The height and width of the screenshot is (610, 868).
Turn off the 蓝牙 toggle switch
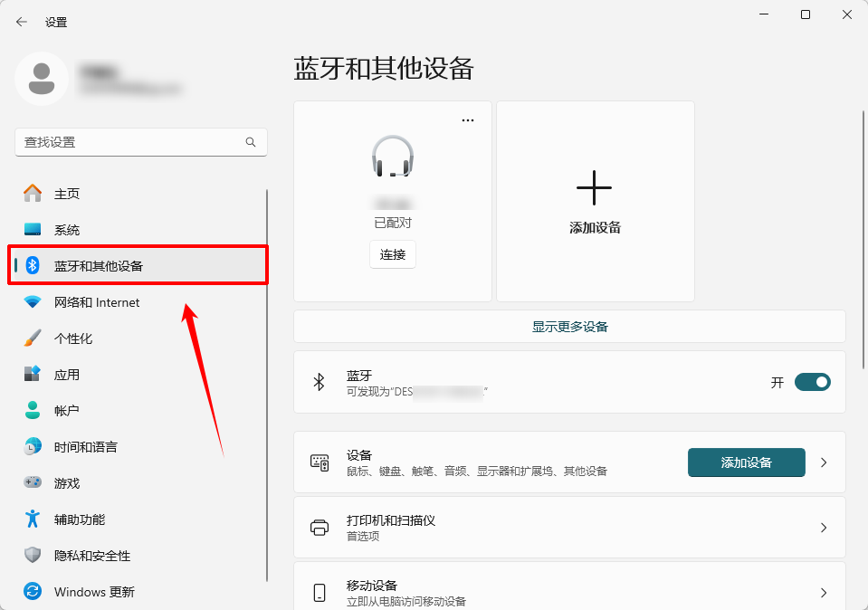pos(813,382)
